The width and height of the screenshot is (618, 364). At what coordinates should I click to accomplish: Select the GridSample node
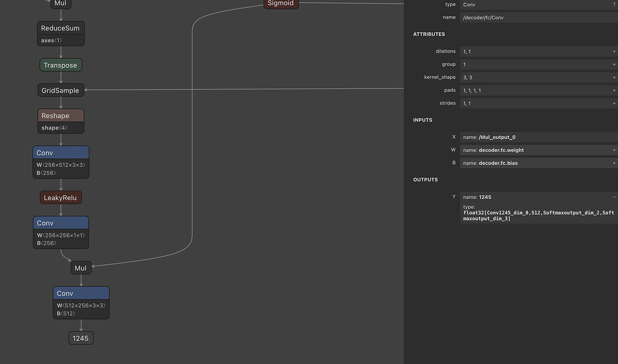(60, 91)
